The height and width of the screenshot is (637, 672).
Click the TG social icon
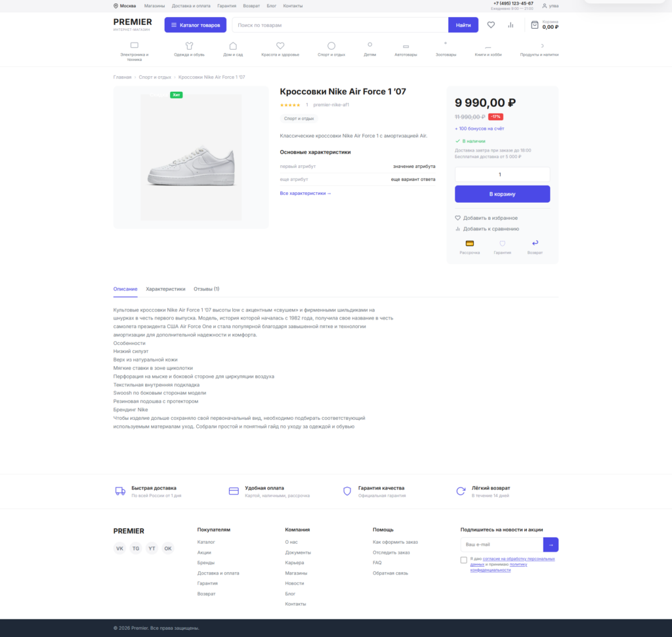(136, 548)
